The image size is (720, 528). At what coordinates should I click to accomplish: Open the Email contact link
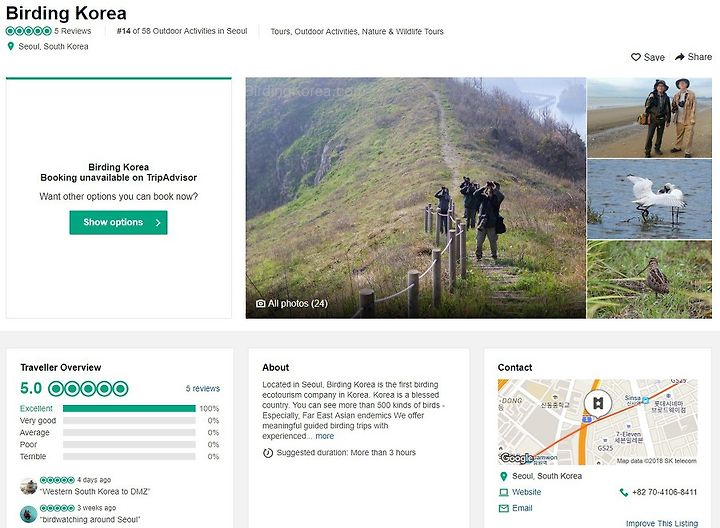point(522,508)
